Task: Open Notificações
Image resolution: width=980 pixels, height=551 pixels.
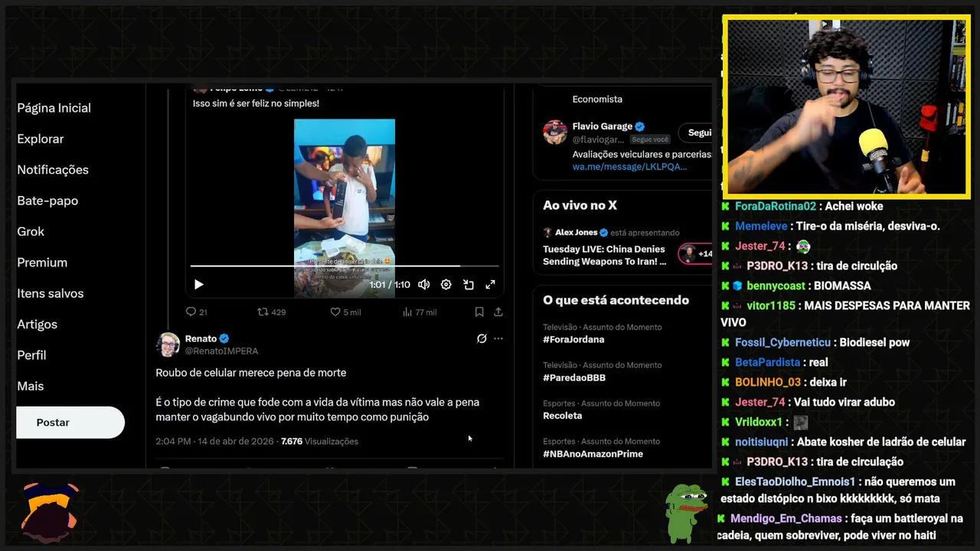Action: click(x=53, y=170)
